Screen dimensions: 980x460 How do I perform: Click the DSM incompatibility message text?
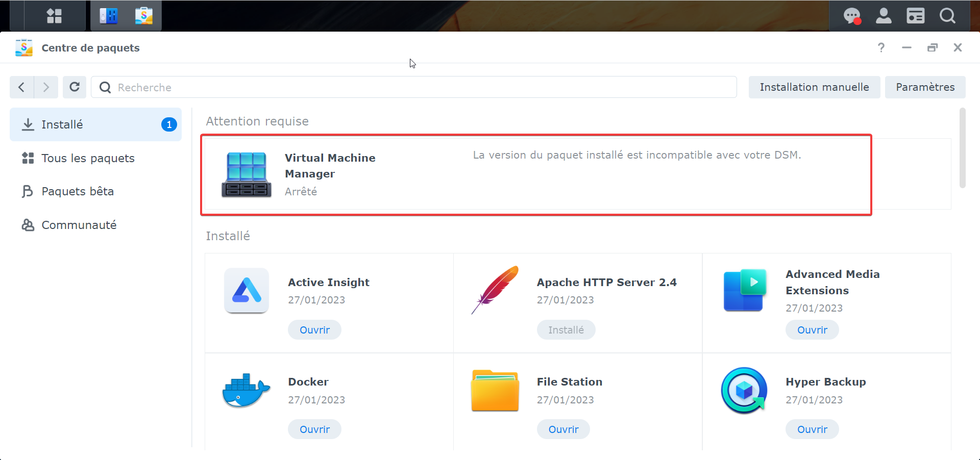637,155
